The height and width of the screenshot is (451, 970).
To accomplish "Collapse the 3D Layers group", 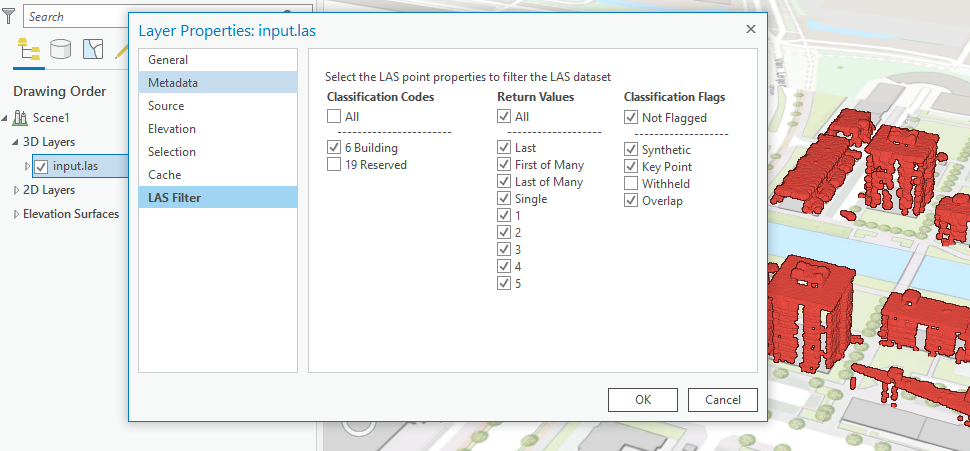I will tap(16, 142).
